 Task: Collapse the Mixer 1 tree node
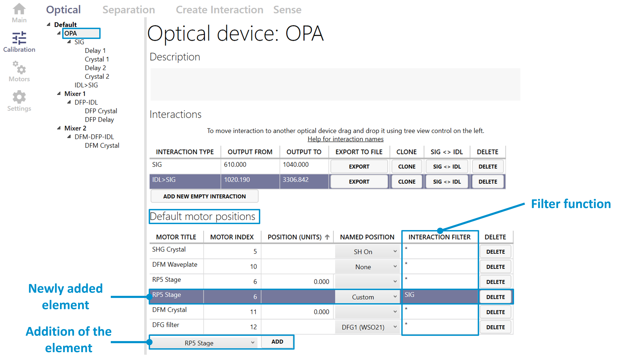59,93
